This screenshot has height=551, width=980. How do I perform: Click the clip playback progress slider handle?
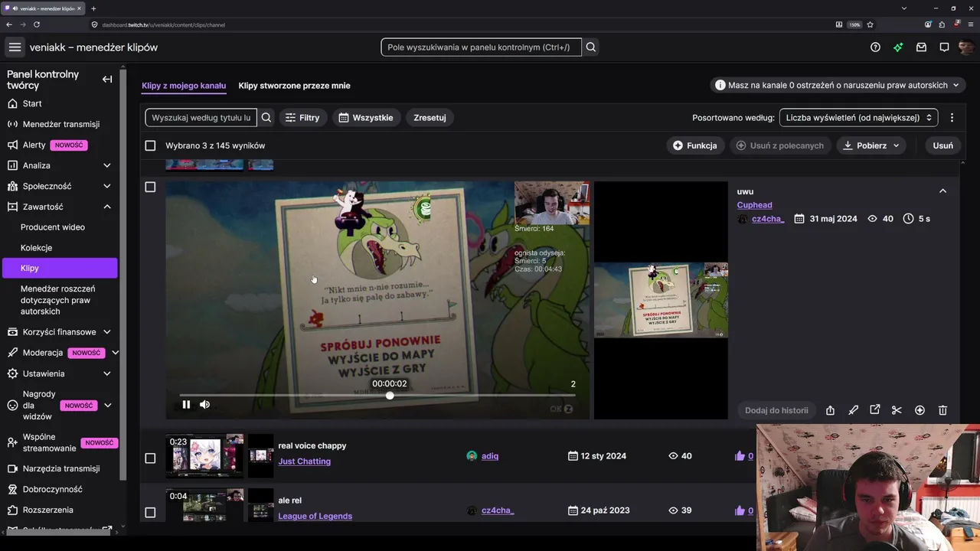390,396
